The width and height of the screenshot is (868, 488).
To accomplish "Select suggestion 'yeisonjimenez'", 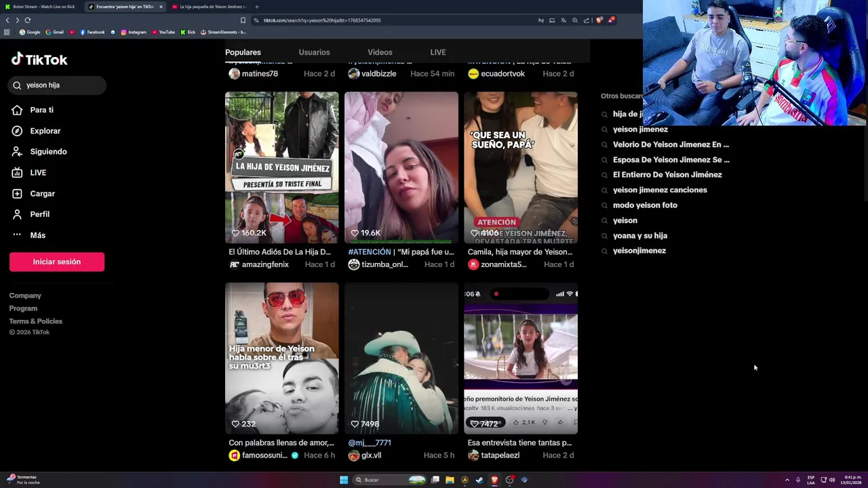I will tap(639, 251).
